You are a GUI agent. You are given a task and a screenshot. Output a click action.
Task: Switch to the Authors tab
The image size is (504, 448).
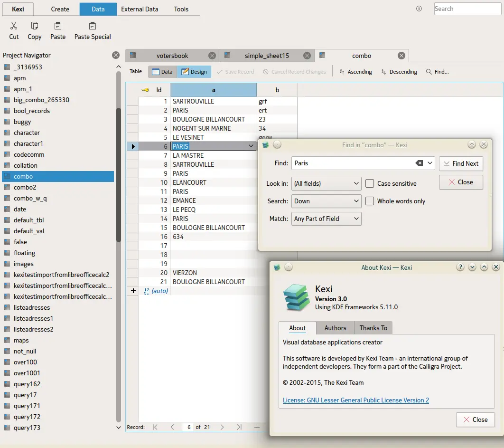click(335, 328)
